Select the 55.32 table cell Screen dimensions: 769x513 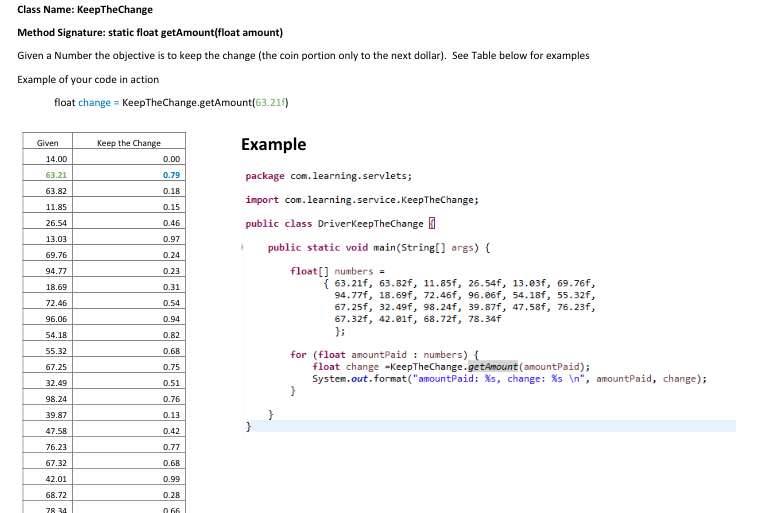pos(48,351)
